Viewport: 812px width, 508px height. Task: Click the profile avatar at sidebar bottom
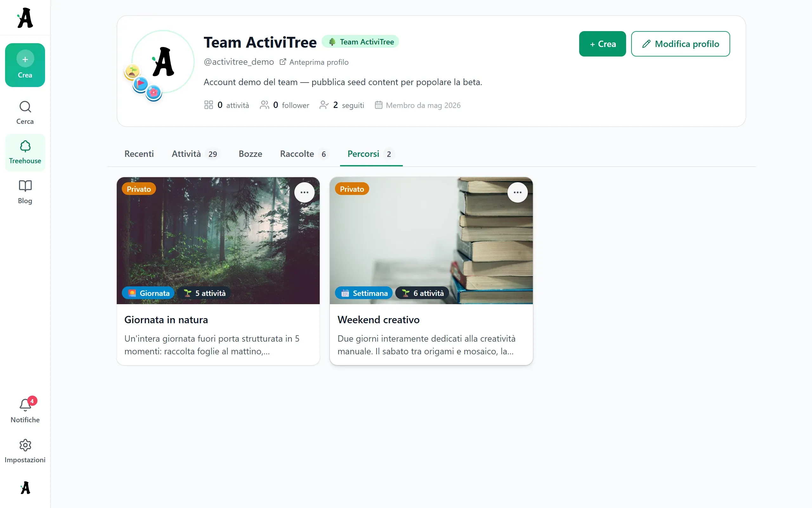point(25,488)
